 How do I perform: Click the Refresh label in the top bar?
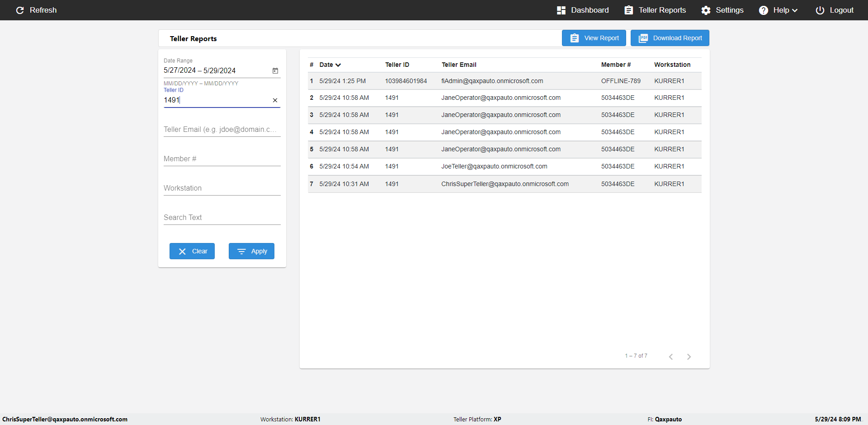pos(43,10)
